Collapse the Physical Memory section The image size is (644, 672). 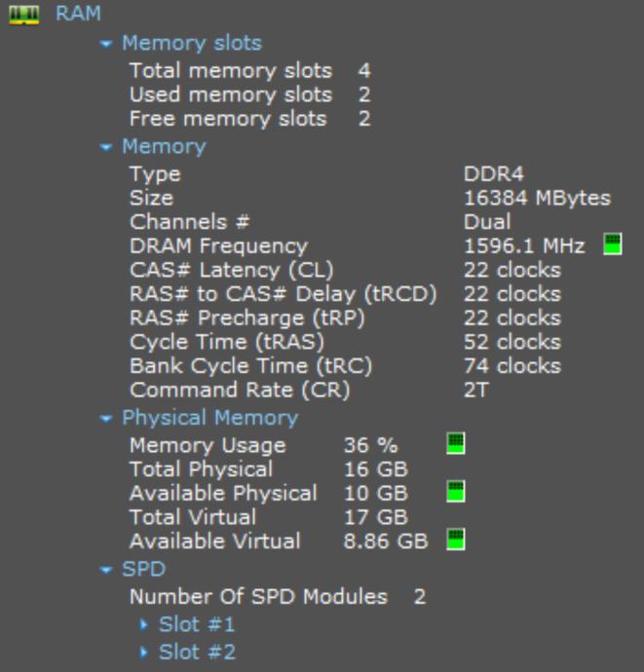coord(105,418)
